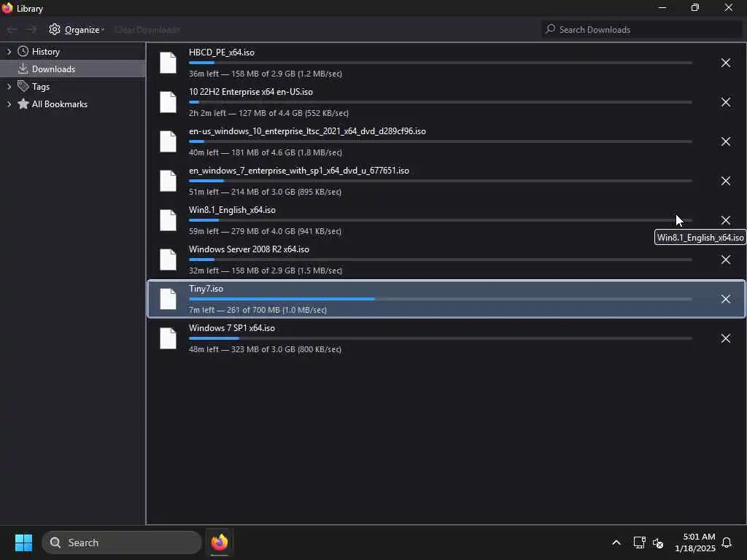The height and width of the screenshot is (560, 747).
Task: Open the clock showing 5:01 AM
Action: (694, 542)
